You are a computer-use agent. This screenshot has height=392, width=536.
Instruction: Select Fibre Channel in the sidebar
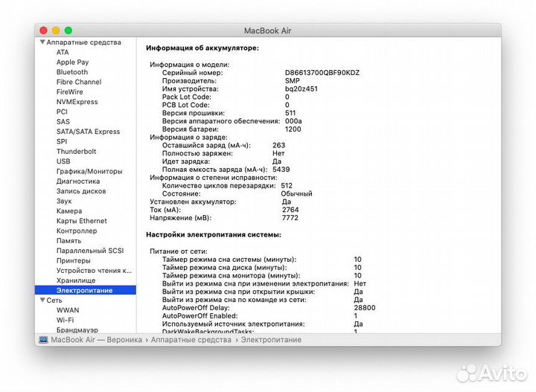pos(79,82)
